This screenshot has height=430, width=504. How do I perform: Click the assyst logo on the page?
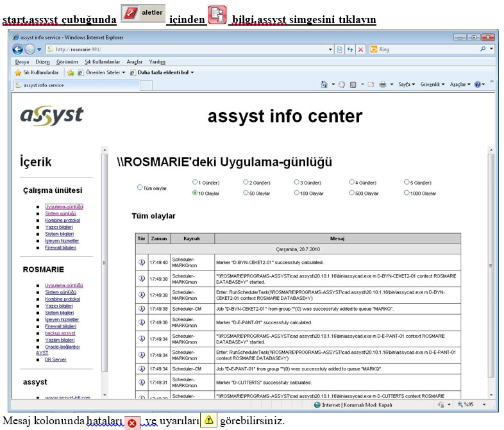[x=52, y=116]
